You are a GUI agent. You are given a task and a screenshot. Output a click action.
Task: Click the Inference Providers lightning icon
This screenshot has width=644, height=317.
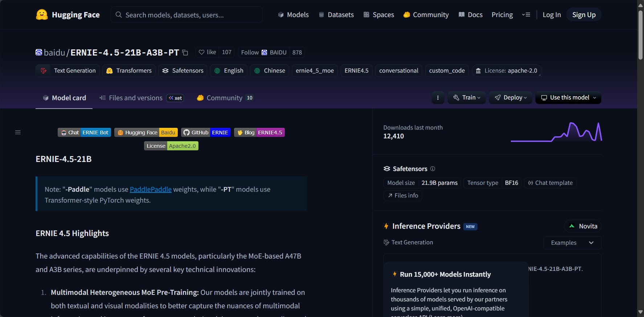[x=386, y=226]
